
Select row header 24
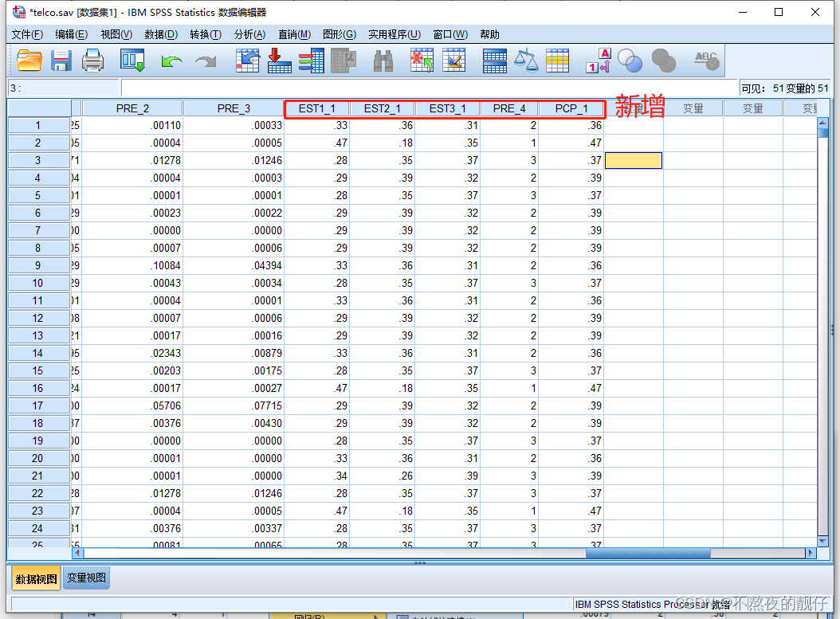click(x=38, y=528)
